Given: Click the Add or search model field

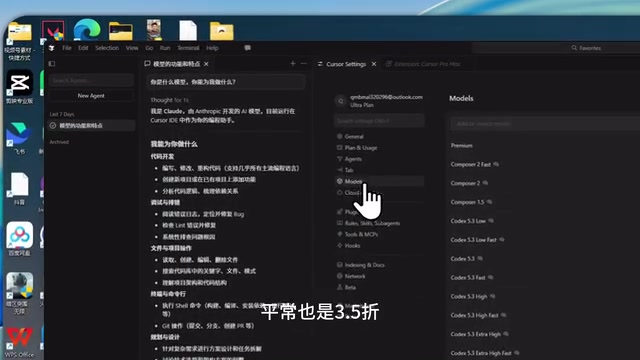Looking at the screenshot, I should click(545, 124).
